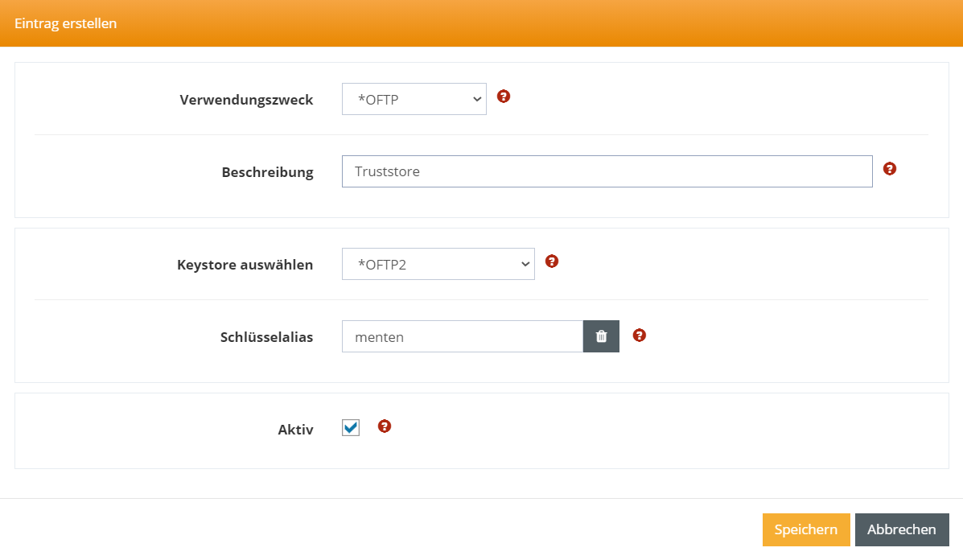The image size is (963, 560).
Task: Click the Eintrag erstellen dialog title
Action: point(66,24)
